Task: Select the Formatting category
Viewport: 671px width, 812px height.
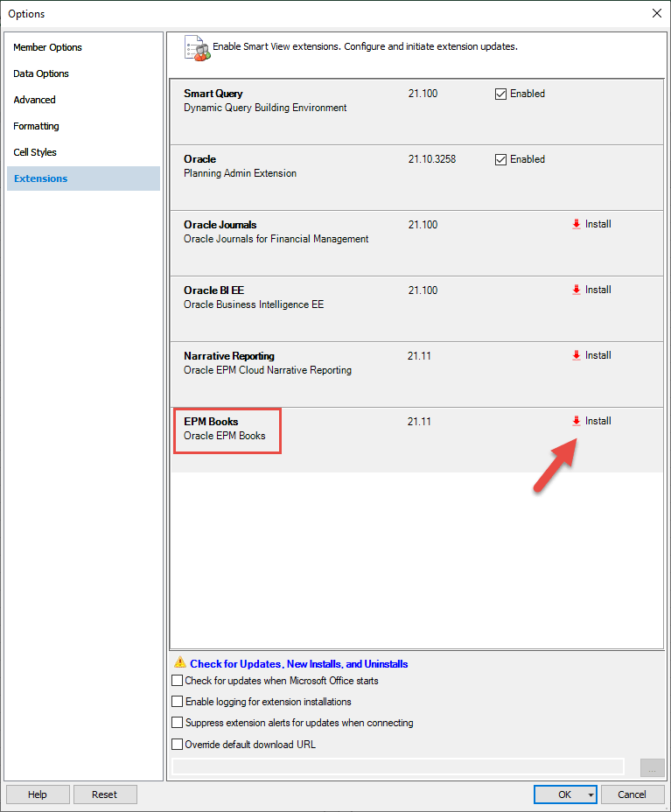Action: coord(37,126)
